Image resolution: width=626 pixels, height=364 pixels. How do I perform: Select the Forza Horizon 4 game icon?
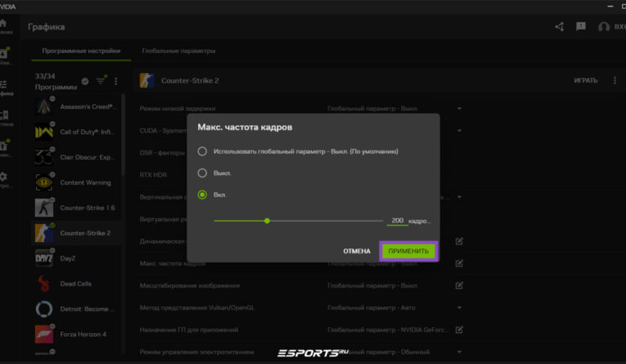(x=44, y=334)
